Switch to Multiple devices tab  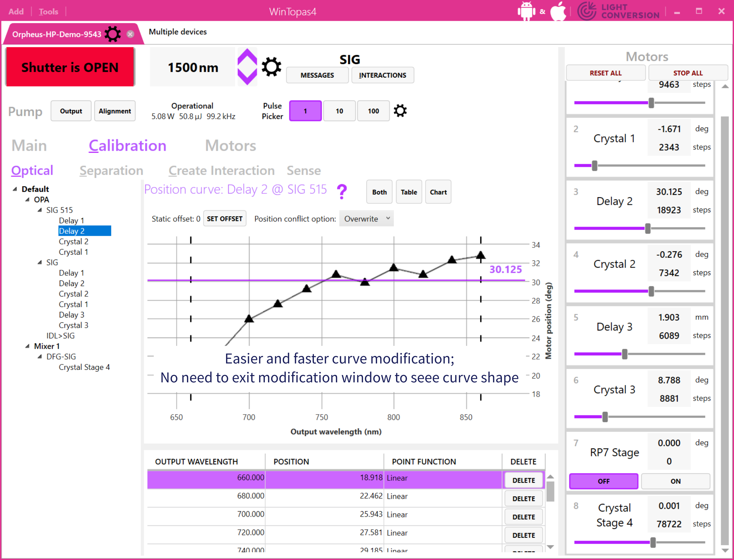tap(178, 32)
